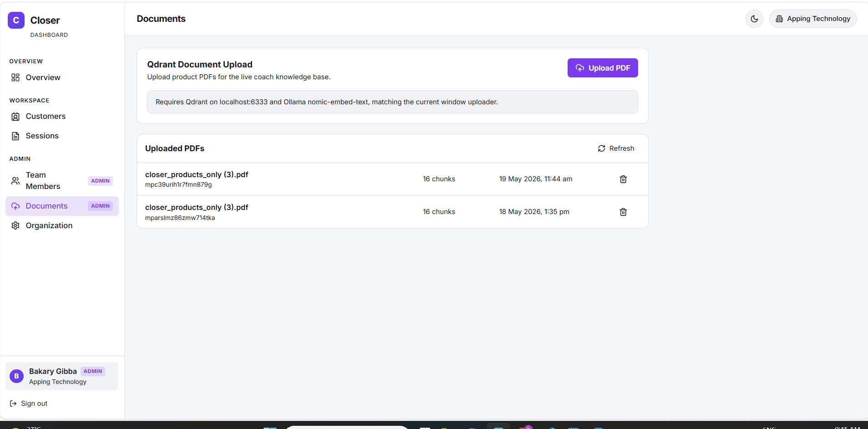Open the Sessions section

point(62,136)
